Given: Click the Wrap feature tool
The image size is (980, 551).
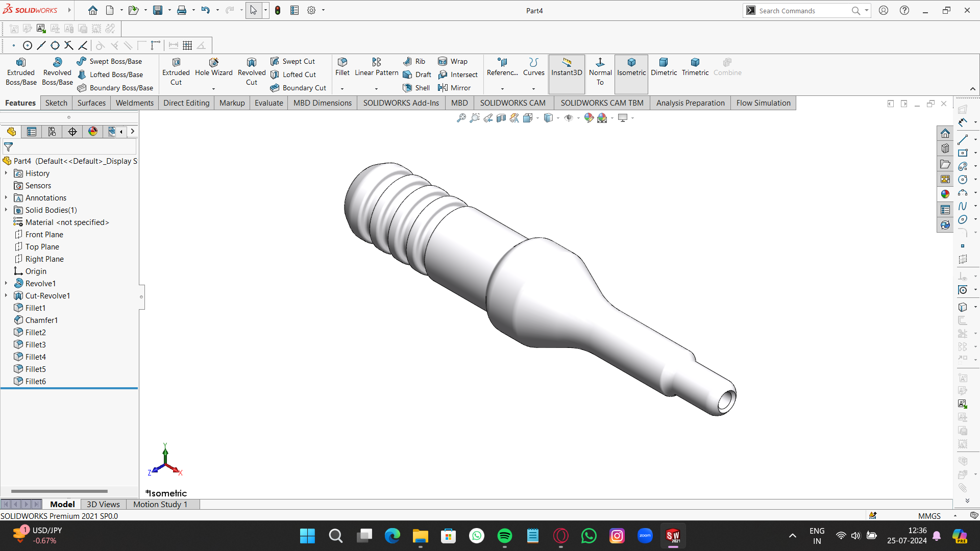Looking at the screenshot, I should coord(453,61).
